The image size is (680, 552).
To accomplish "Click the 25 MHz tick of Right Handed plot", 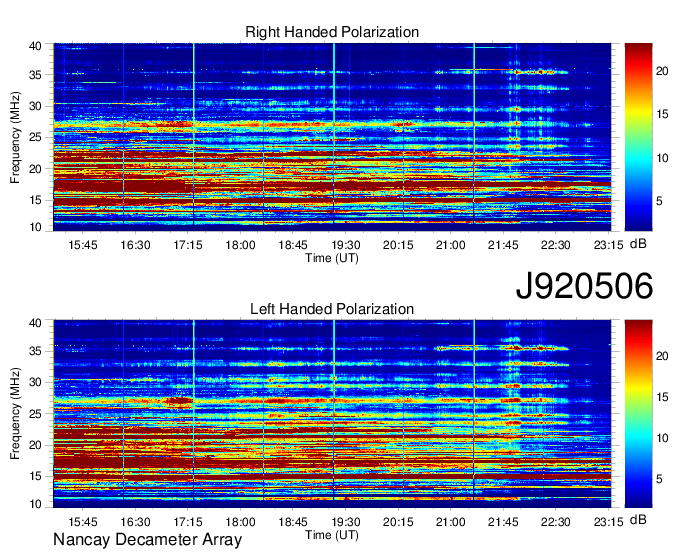I will pos(35,137).
